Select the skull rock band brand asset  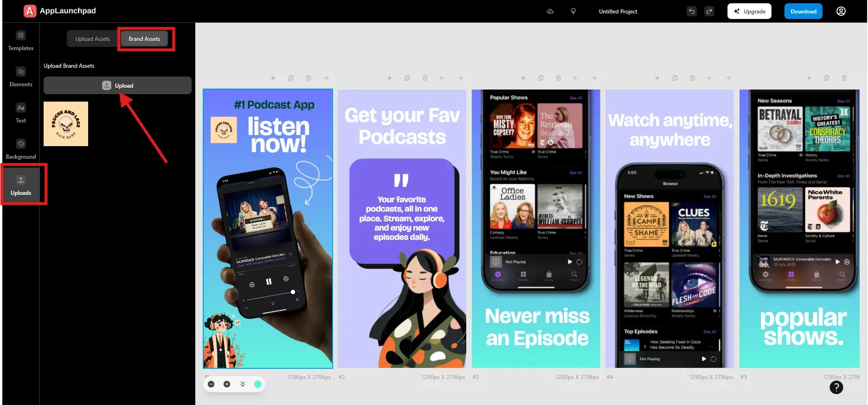(66, 124)
